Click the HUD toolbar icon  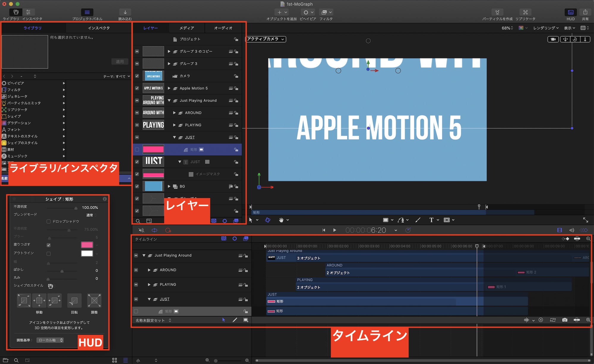(x=571, y=12)
